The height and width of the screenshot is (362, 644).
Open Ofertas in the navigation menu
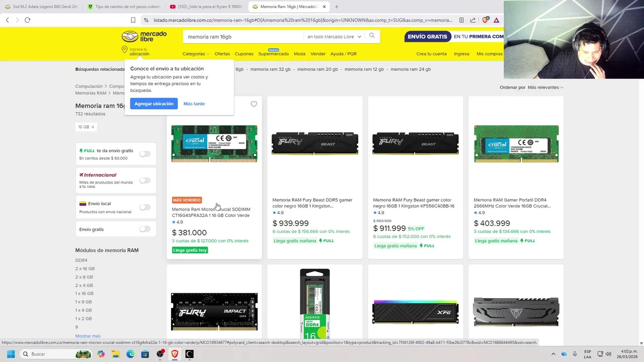222,54
